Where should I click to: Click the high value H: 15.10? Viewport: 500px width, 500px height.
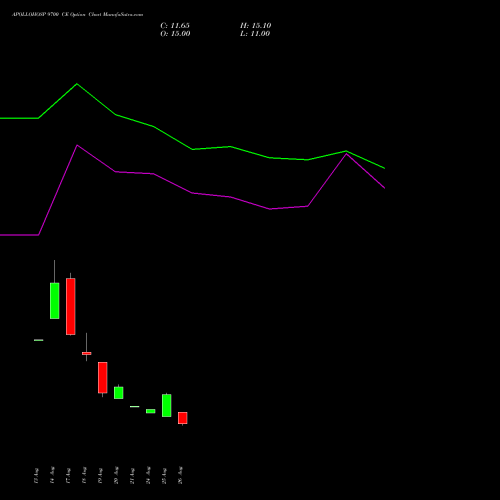(x=256, y=26)
